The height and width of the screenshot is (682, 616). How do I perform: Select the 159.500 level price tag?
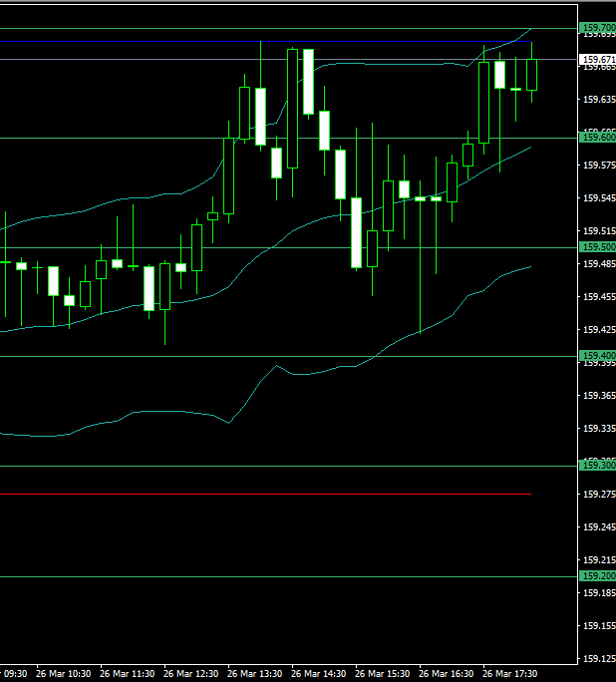point(596,247)
